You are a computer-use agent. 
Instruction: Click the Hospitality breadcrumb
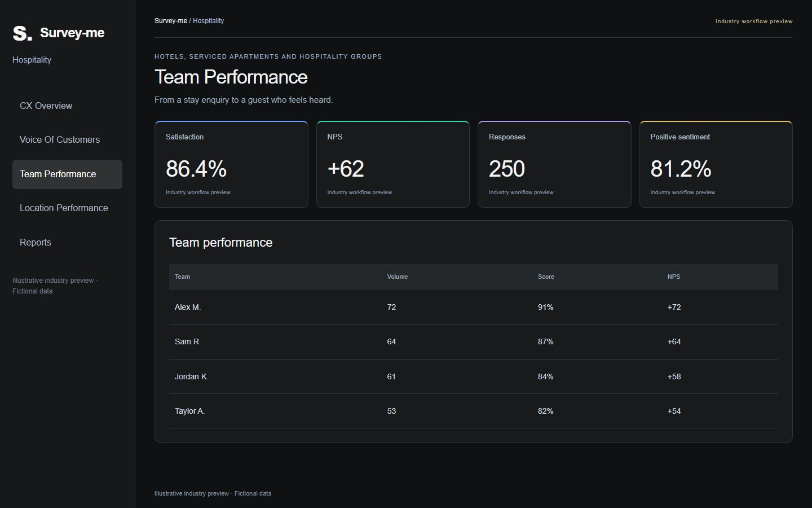[208, 21]
